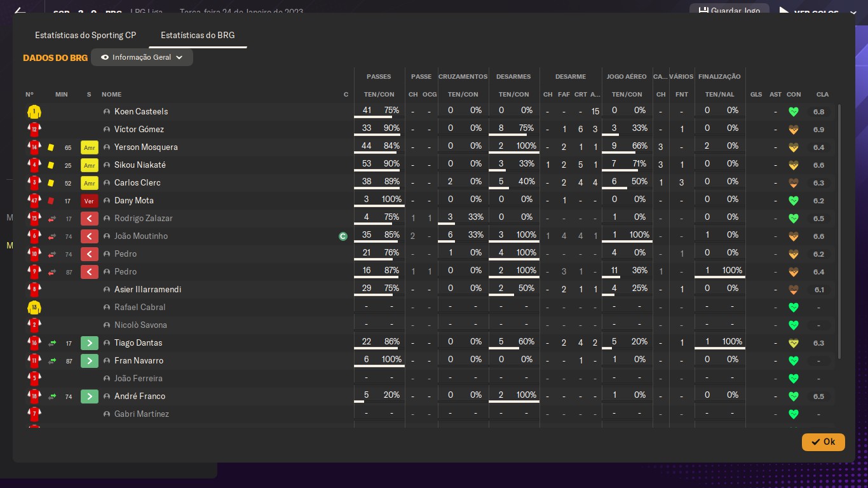
Task: Click Carlos Clerc yellow card icon
Action: tap(51, 183)
